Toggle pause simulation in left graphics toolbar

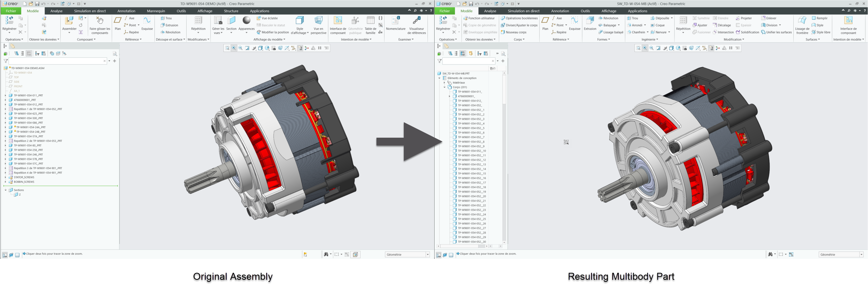[320, 48]
